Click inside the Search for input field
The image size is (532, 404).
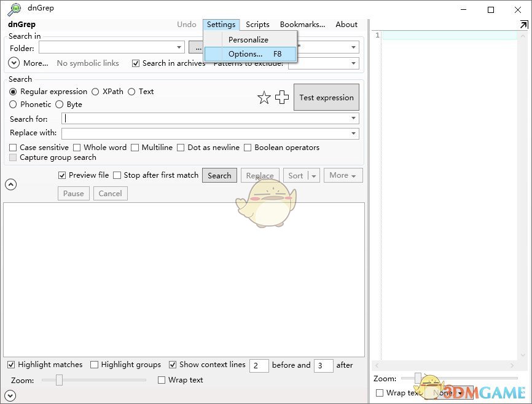point(184,119)
